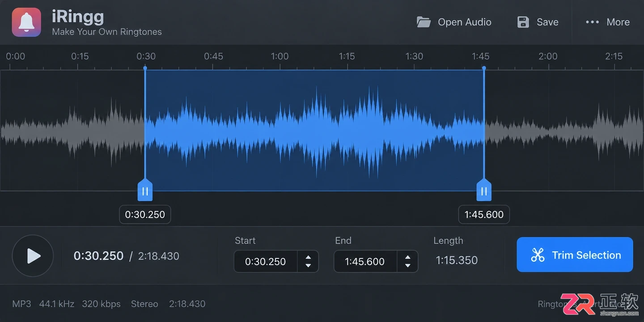Increase Start time with the up arrow
Viewport: 644px width, 322px height.
click(x=308, y=258)
